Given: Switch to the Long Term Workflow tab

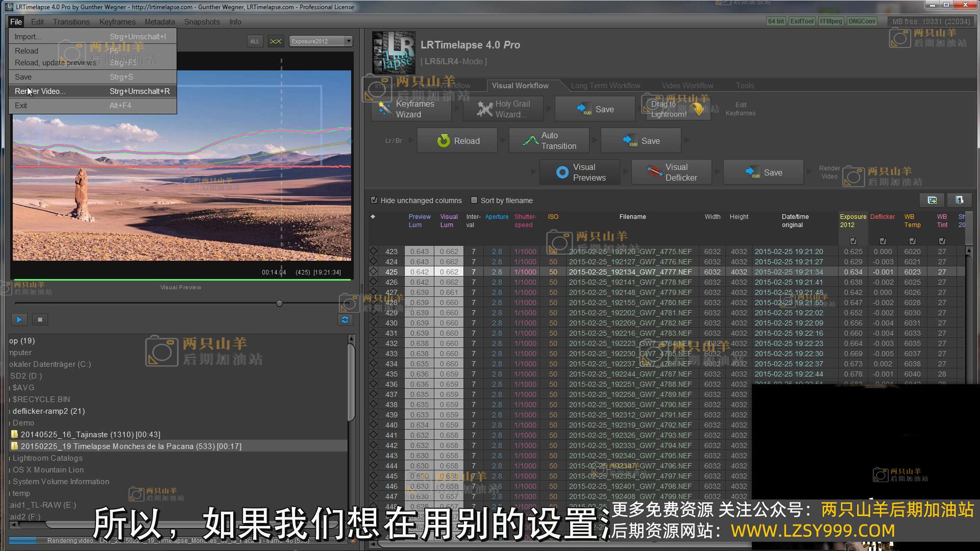Looking at the screenshot, I should pyautogui.click(x=605, y=86).
